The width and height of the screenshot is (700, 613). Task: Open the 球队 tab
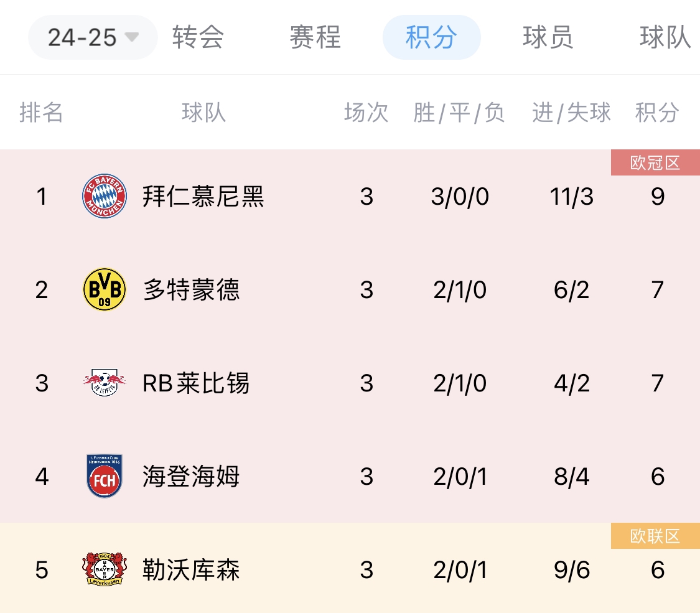point(665,37)
